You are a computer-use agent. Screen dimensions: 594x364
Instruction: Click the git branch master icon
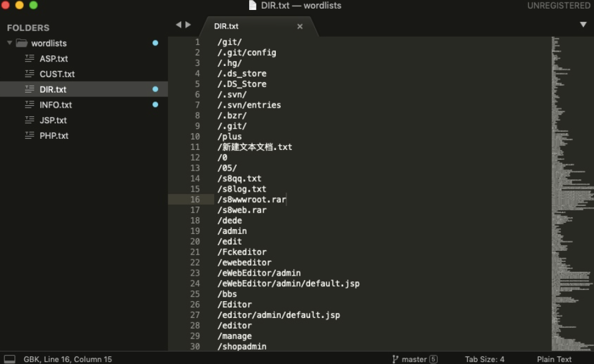tap(395, 359)
